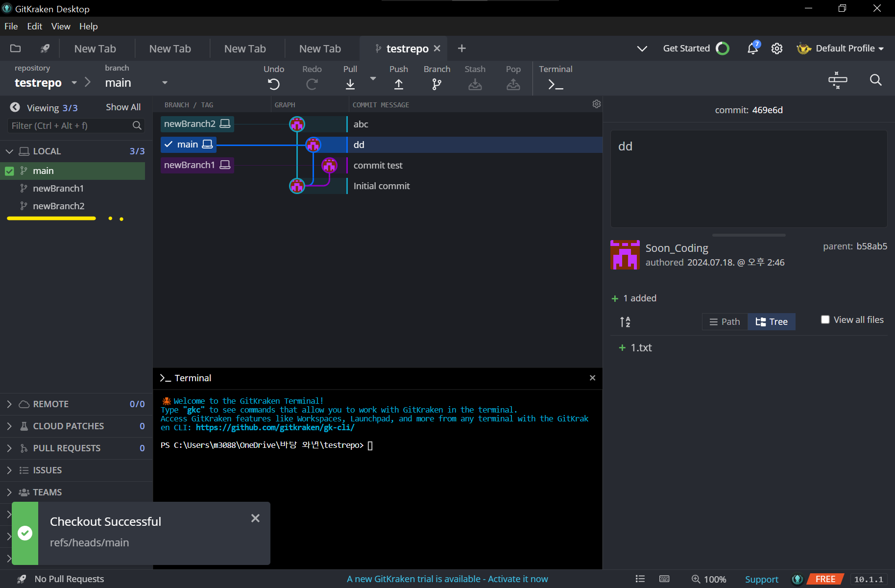Open the Edit menu

click(x=34, y=26)
